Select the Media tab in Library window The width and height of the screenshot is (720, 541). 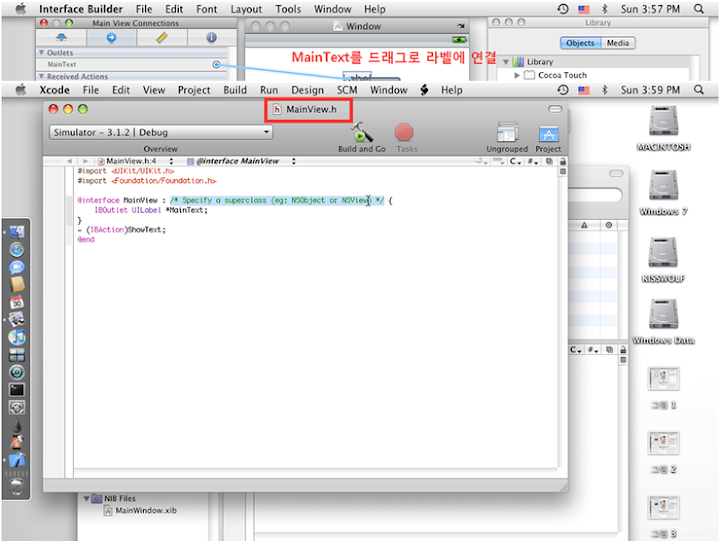[618, 43]
